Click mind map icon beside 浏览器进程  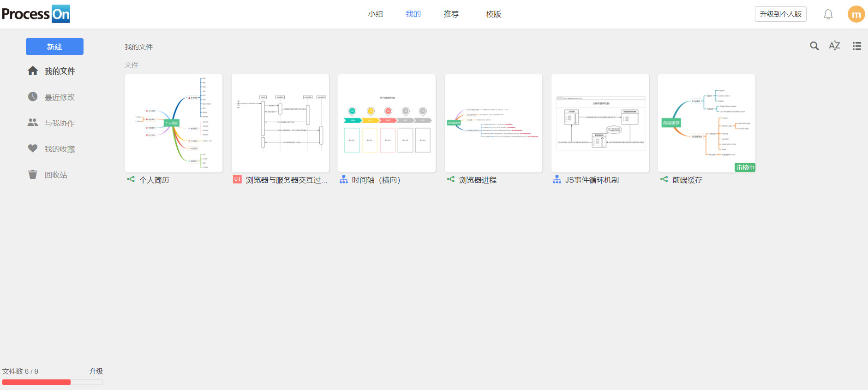tap(451, 179)
